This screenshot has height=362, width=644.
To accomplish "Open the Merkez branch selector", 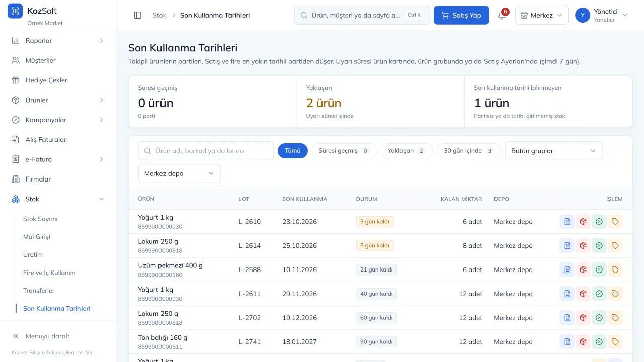I will [541, 15].
